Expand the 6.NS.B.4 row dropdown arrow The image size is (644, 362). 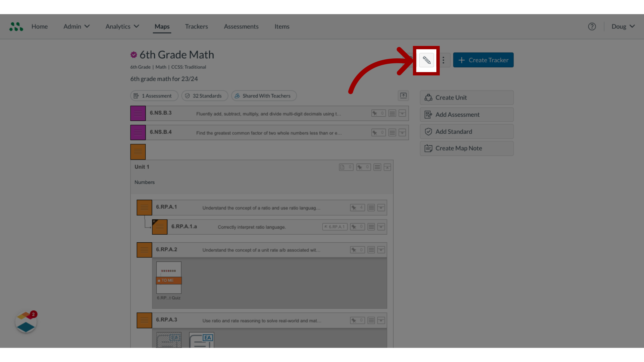pyautogui.click(x=402, y=133)
